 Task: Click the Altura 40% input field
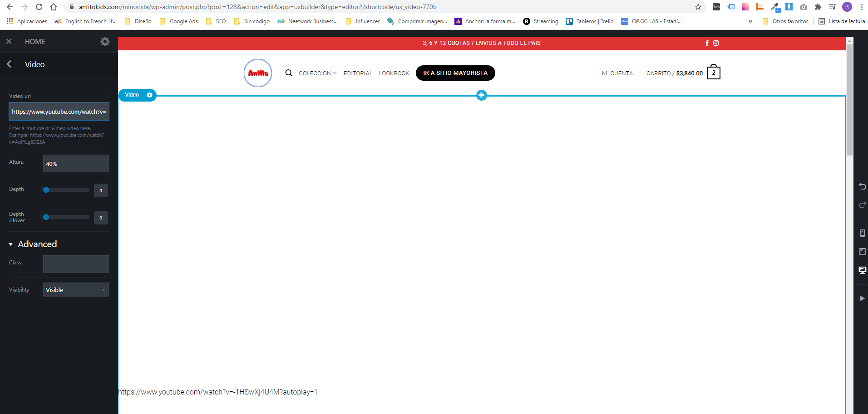76,164
